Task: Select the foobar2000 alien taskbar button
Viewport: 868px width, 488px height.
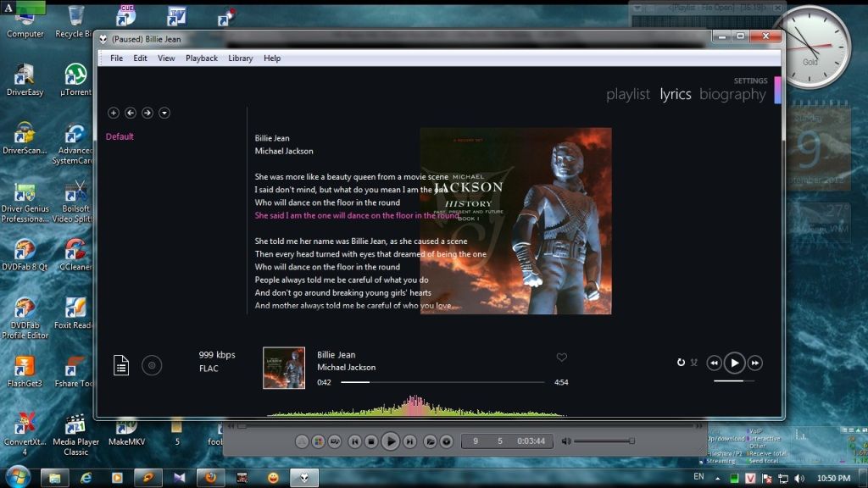Action: click(304, 478)
